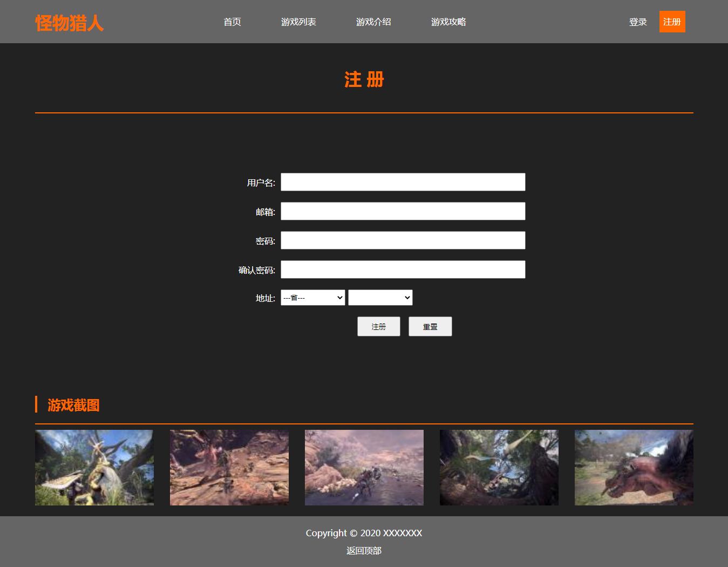The image size is (728, 567).
Task: Click the 邮箱: label
Action: (266, 212)
